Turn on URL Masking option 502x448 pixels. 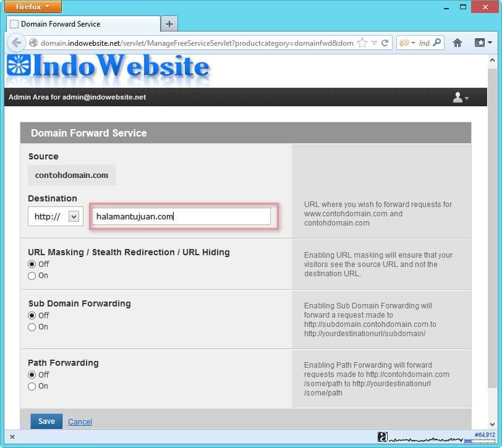32,276
